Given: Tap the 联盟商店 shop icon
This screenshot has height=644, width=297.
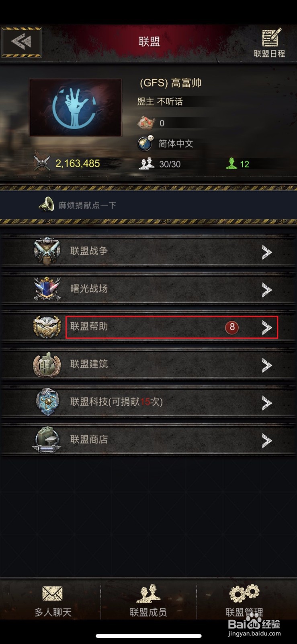Looking at the screenshot, I should [47, 440].
